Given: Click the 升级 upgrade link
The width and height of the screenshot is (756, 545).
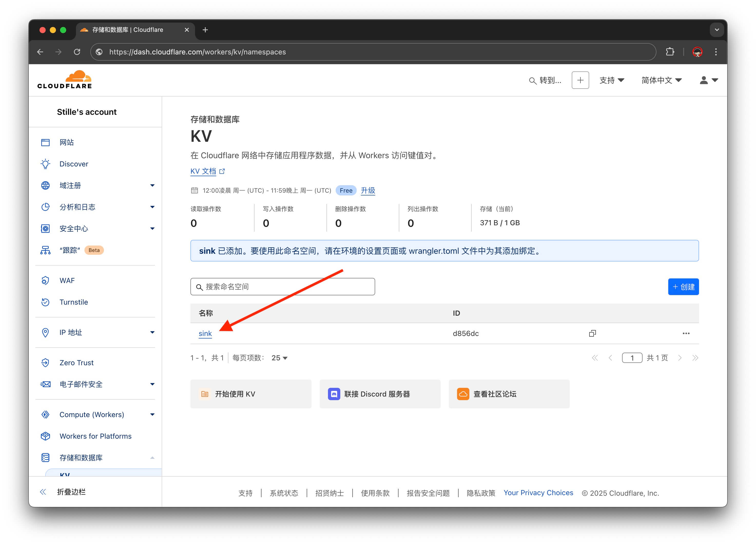Looking at the screenshot, I should tap(368, 191).
